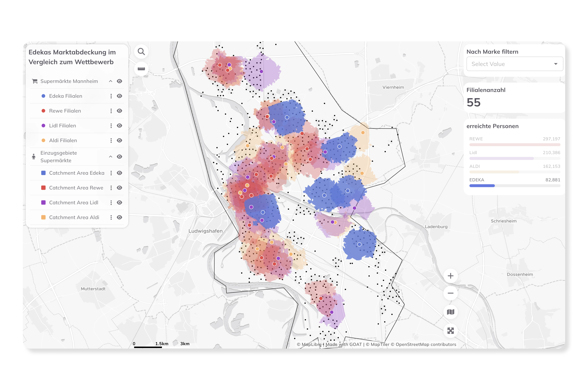Select the Aldi Filialen layer row

[77, 141]
